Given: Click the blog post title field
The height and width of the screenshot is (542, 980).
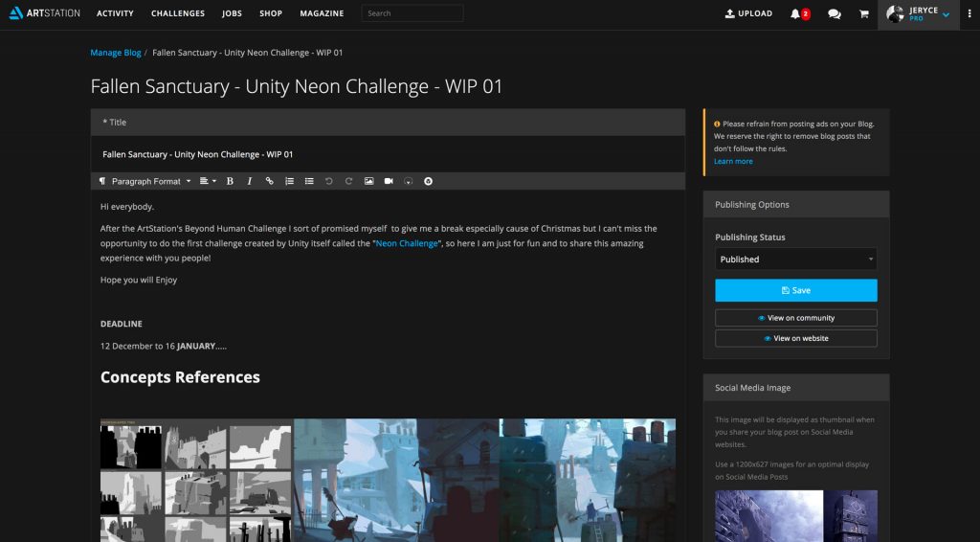Looking at the screenshot, I should click(388, 154).
